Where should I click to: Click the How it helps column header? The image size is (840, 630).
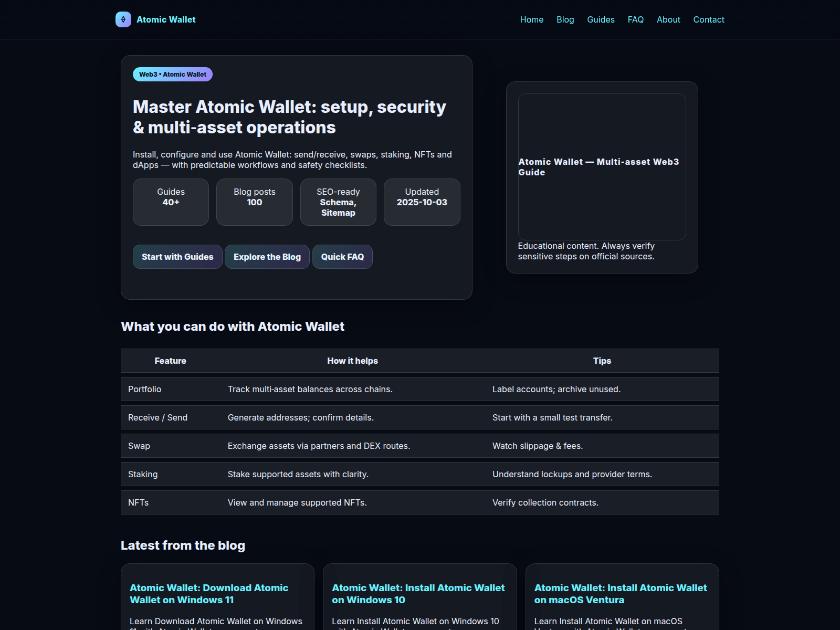pos(353,361)
